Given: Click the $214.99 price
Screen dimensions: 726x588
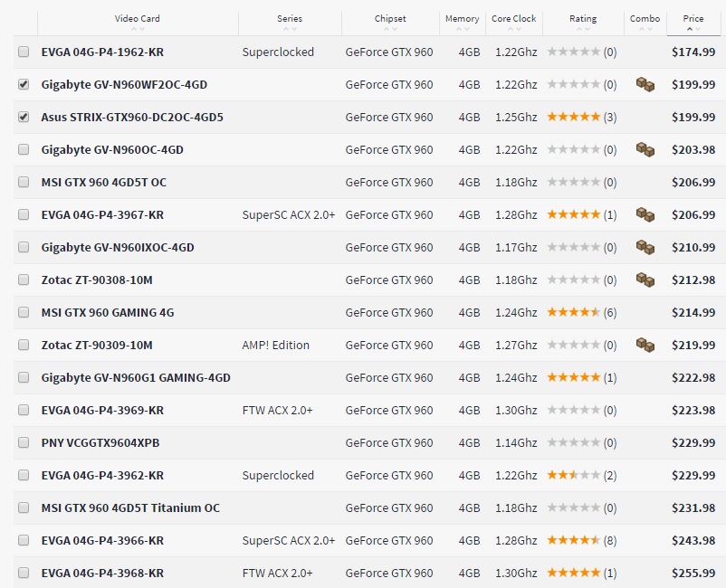Looking at the screenshot, I should coord(693,312).
